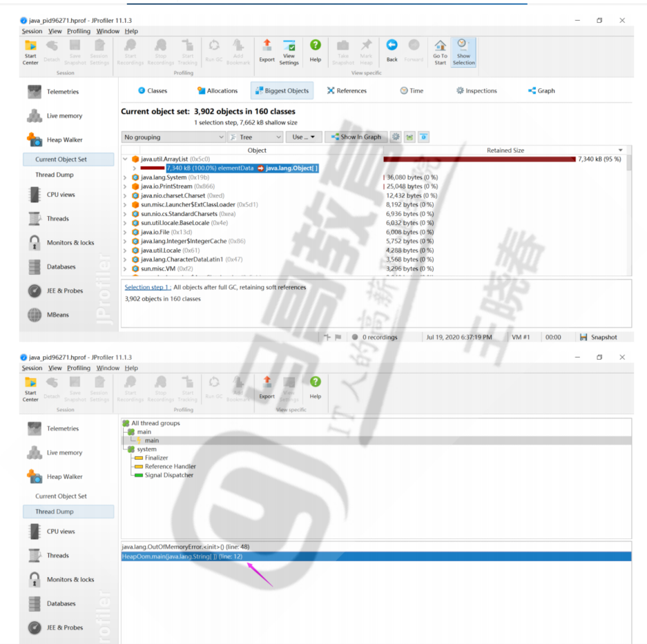Select the Signal Dispatcher thread
Image resolution: width=647 pixels, height=644 pixels.
[x=168, y=476]
